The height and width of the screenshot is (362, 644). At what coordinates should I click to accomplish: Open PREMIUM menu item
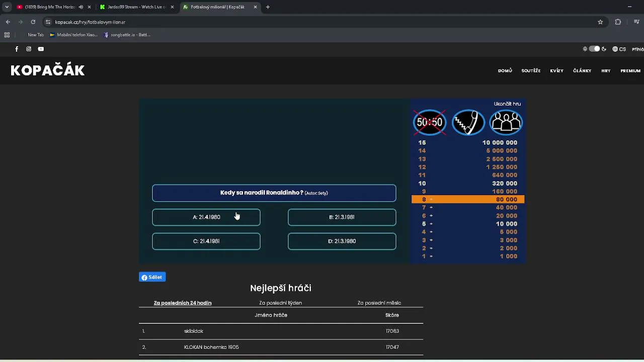point(630,71)
